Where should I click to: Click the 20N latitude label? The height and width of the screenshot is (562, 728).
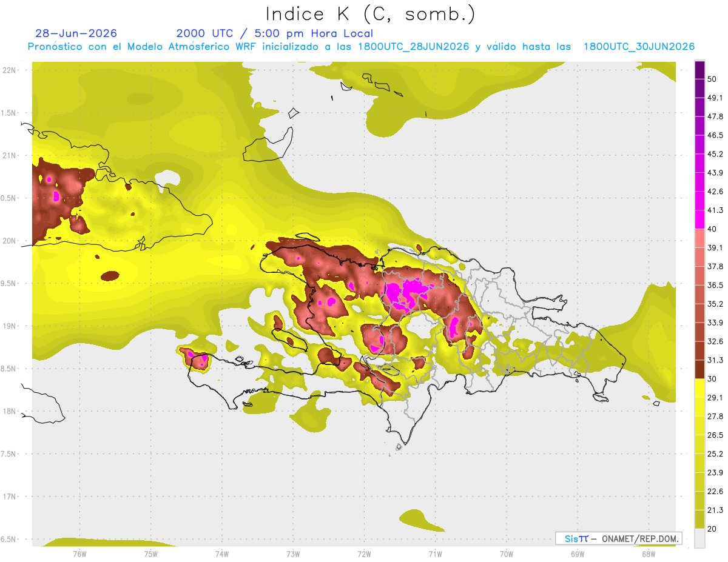point(10,241)
